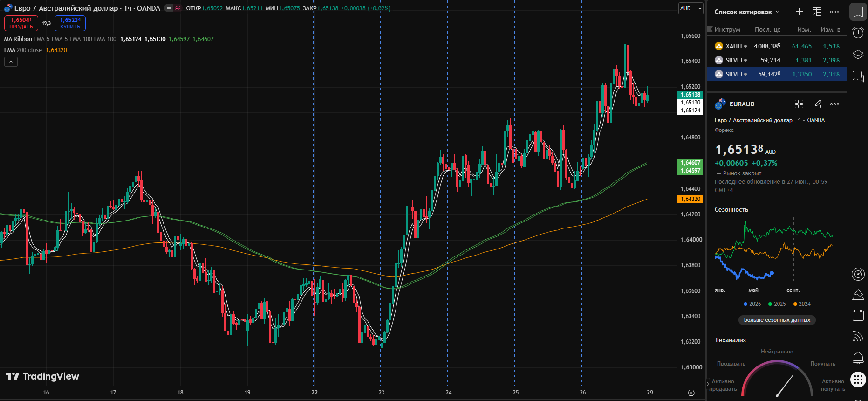Click the technical analysis gauge needle

[x=785, y=386]
